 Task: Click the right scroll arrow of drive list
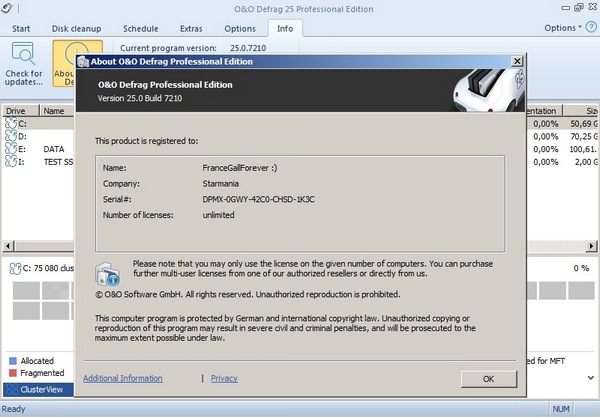592,246
